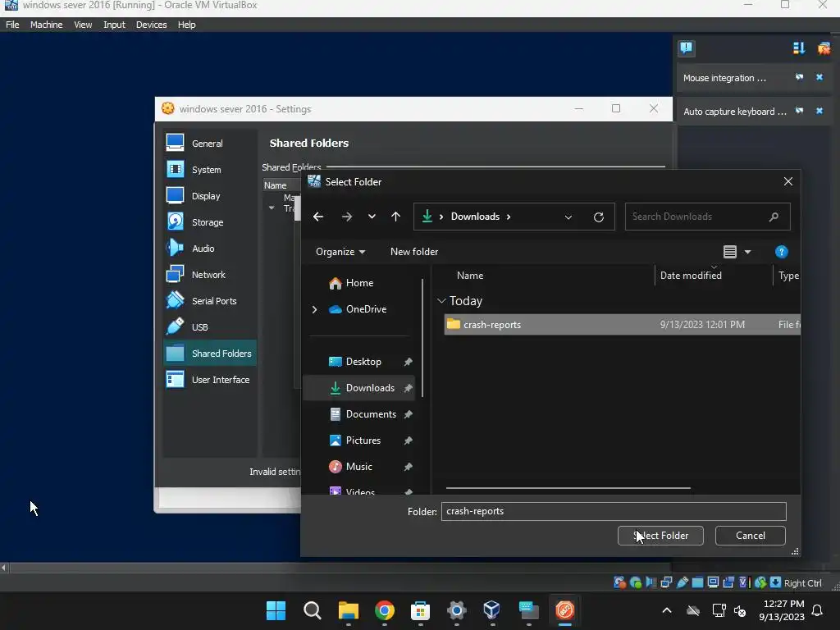Open Downloads in navigation pane
Screen dimensions: 840x630
[x=370, y=388]
